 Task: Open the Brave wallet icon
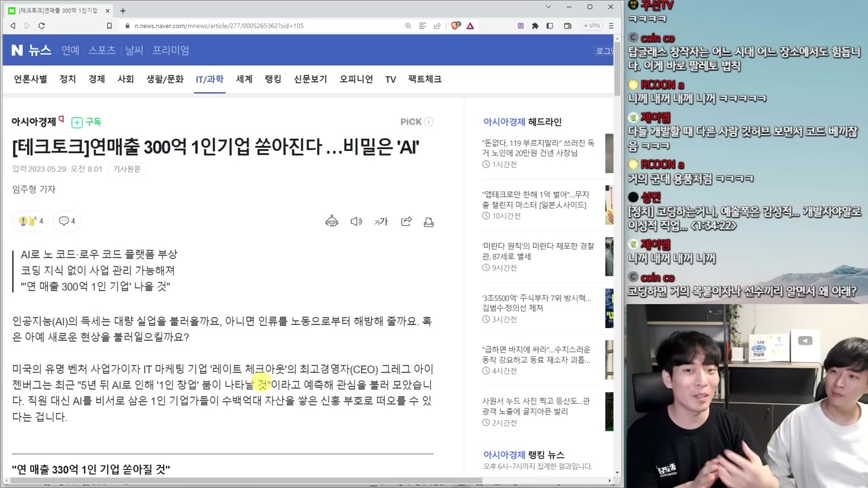[568, 26]
